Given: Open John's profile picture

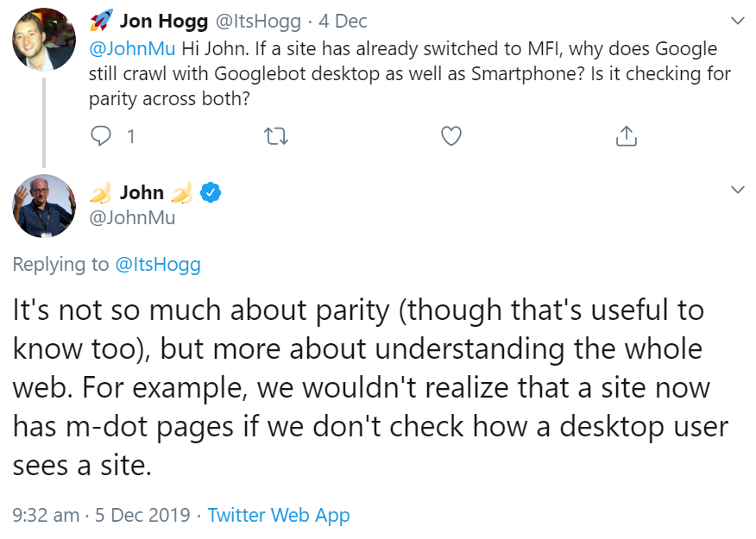Looking at the screenshot, I should (x=43, y=206).
